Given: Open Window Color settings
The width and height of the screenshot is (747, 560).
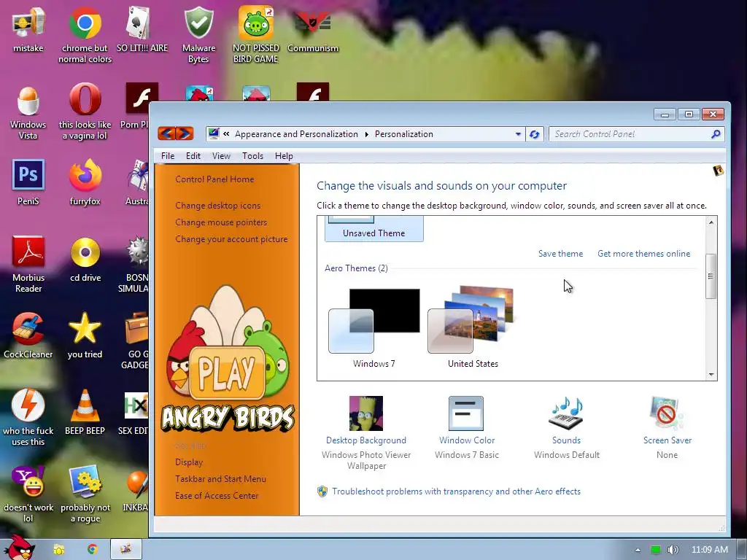Looking at the screenshot, I should click(466, 427).
